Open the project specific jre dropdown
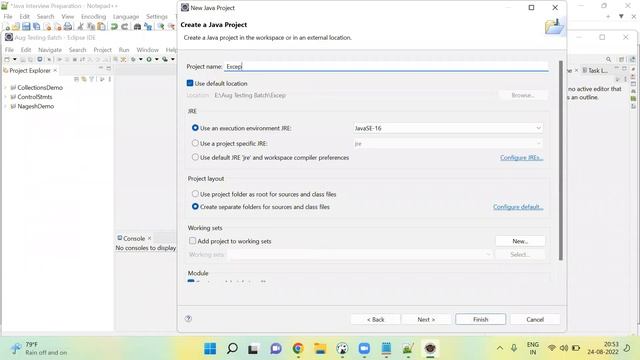The width and height of the screenshot is (640, 360). (x=448, y=144)
